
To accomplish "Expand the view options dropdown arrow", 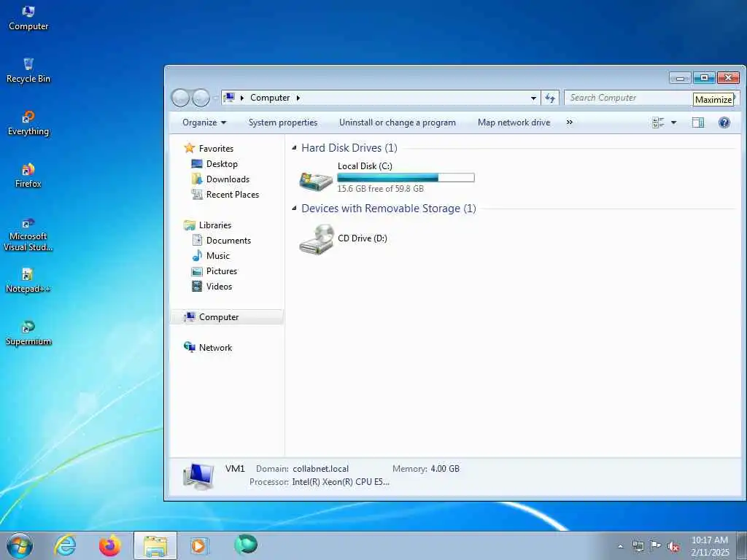I will pos(673,122).
